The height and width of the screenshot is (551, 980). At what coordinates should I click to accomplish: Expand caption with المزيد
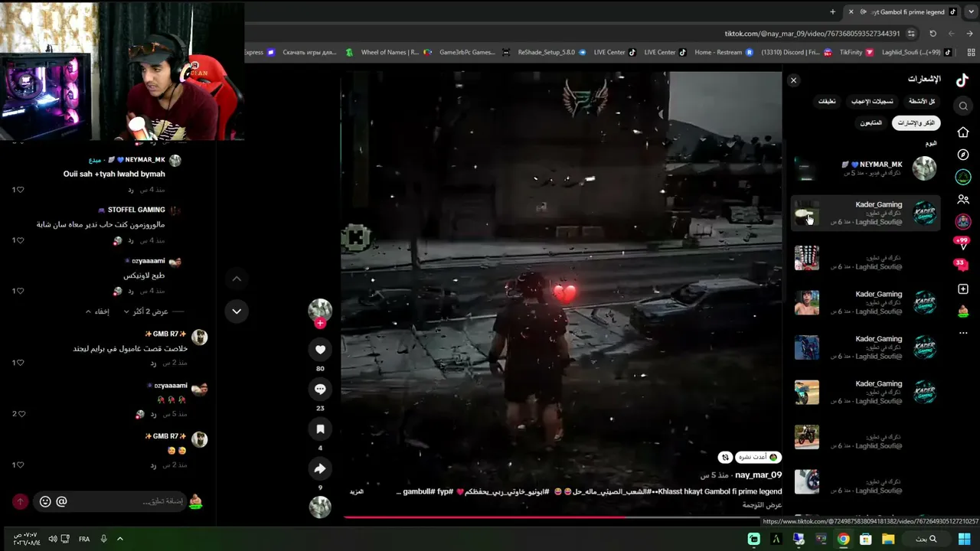357,491
